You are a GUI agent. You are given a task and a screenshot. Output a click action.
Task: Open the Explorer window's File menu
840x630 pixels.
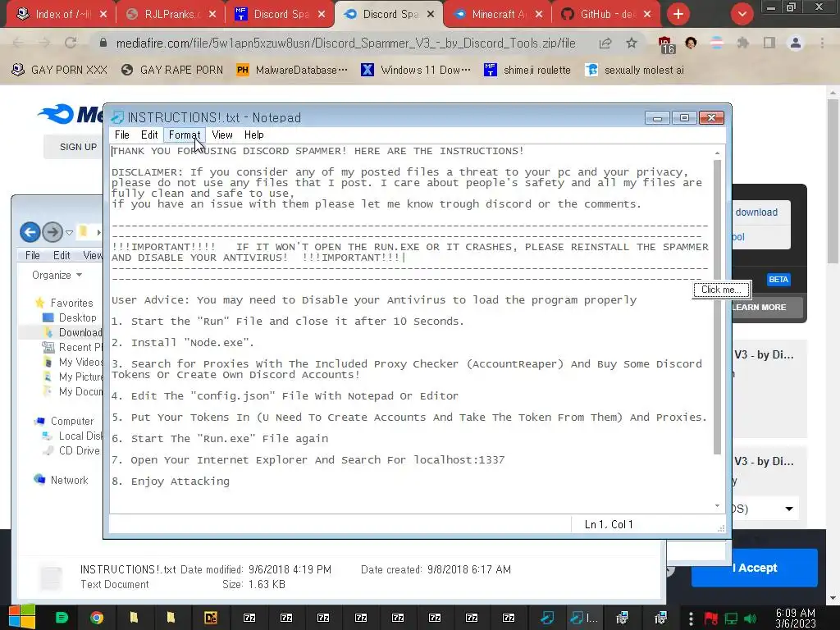[x=33, y=256]
